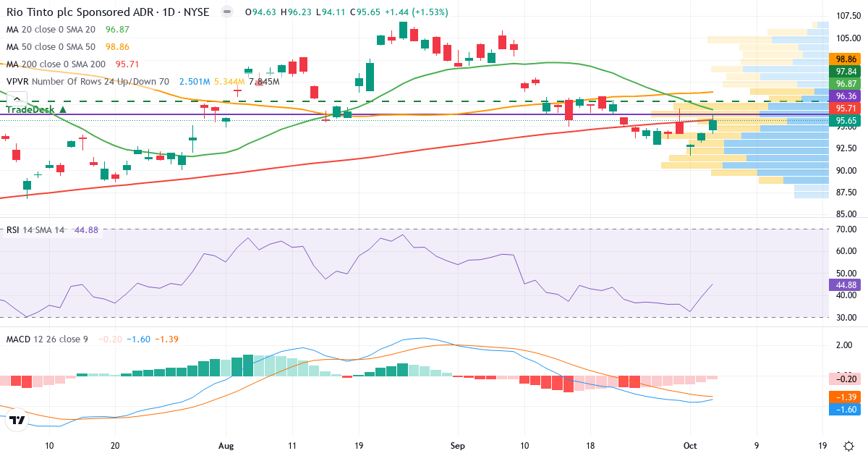Click the 11 date label on time axis
This screenshot has height=456, width=868.
[x=291, y=445]
